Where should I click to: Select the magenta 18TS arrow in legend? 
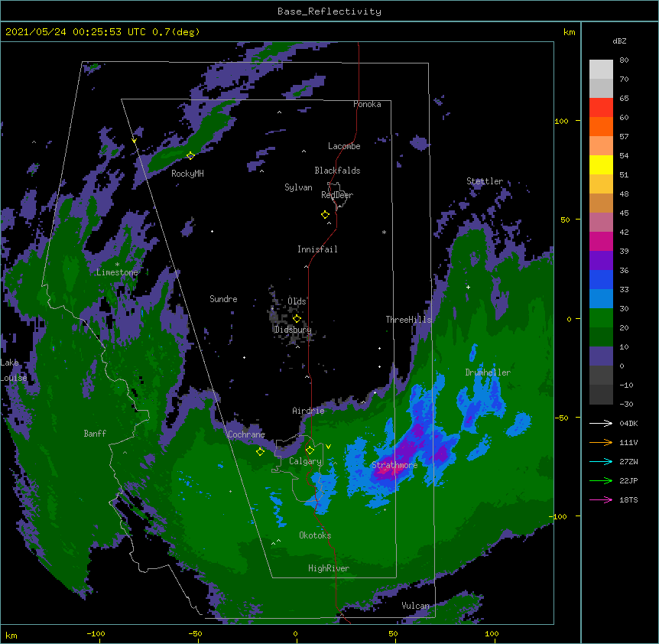pyautogui.click(x=601, y=499)
